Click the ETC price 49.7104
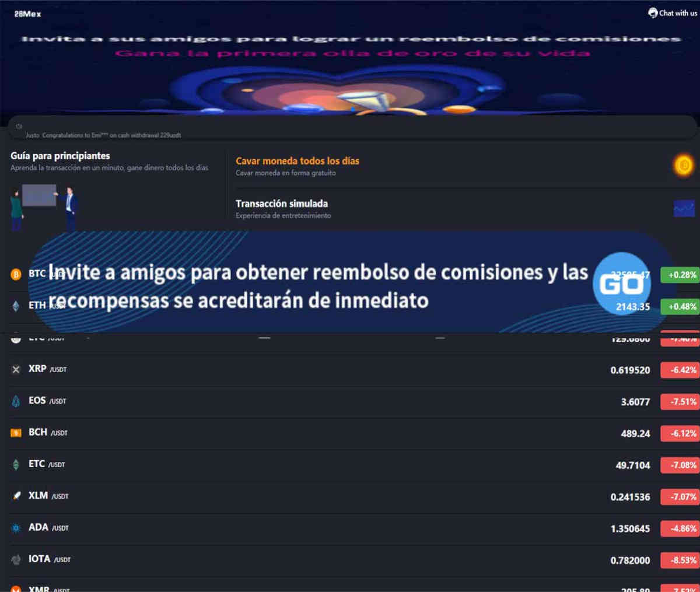 point(633,465)
